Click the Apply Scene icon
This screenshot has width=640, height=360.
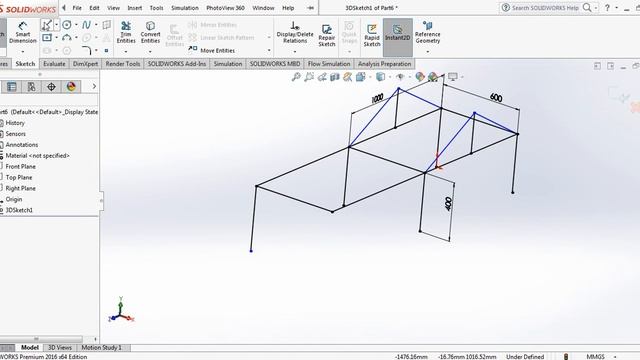[433, 76]
